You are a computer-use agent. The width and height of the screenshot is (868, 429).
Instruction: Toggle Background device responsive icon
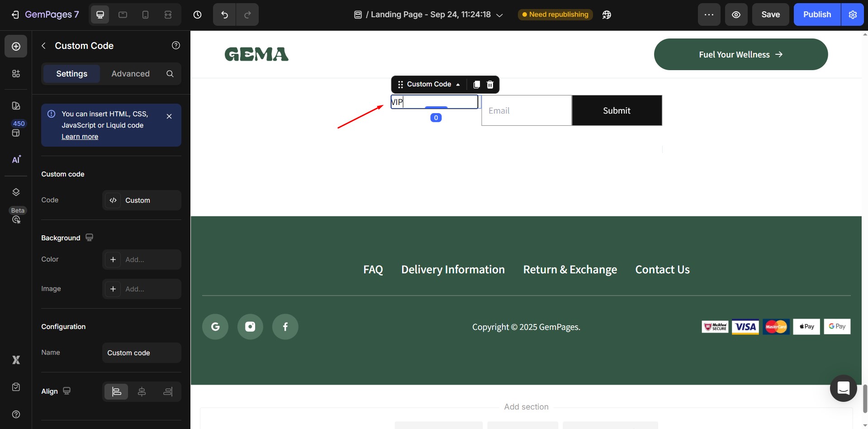(89, 238)
